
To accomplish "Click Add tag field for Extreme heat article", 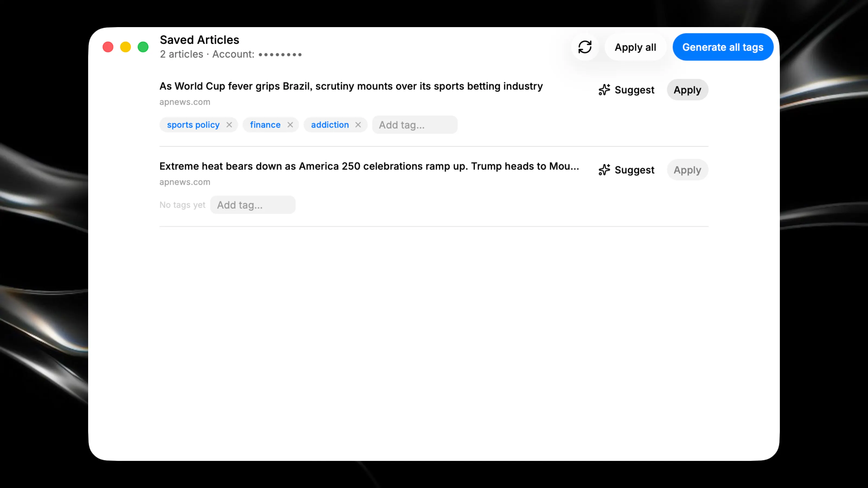I will click(x=253, y=205).
